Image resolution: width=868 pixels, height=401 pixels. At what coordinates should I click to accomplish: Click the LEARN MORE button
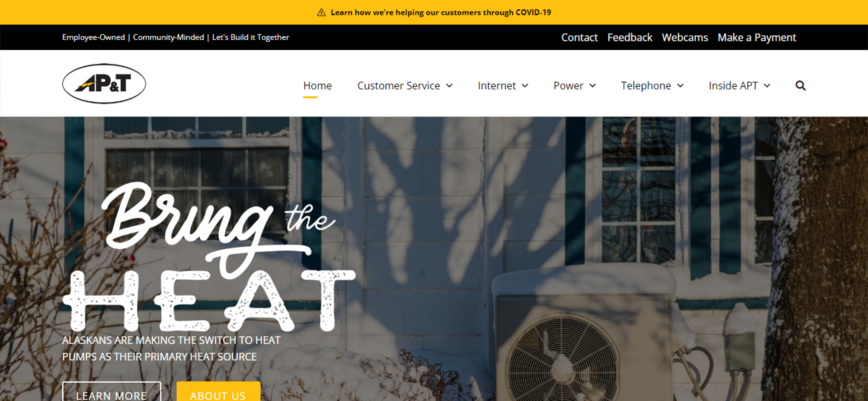[x=112, y=392]
